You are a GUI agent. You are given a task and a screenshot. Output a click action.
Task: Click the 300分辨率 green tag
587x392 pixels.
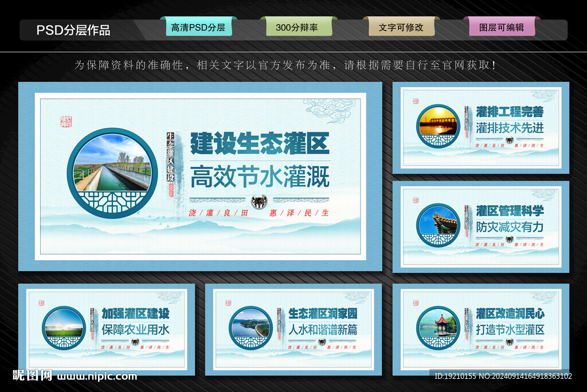click(x=296, y=28)
